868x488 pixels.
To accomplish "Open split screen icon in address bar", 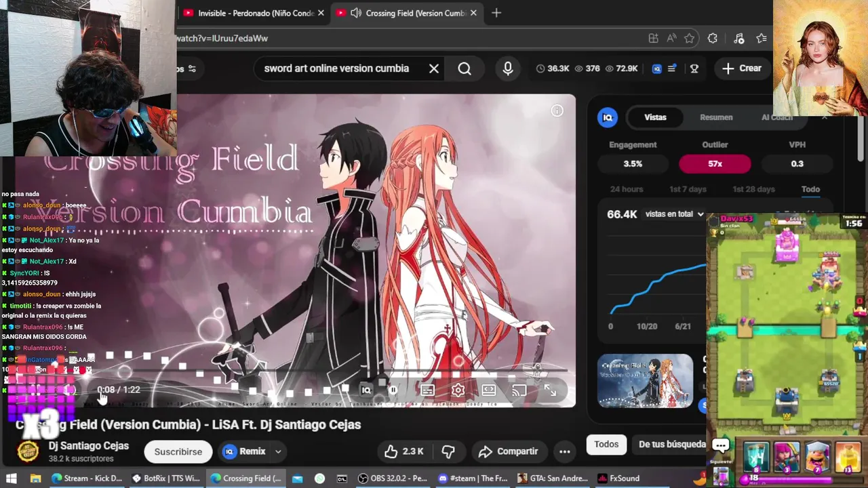I will coord(653,39).
